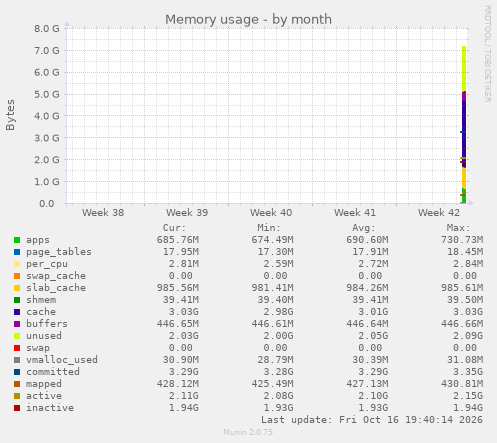
Task: Click the Last update timestamp line
Action: (x=372, y=420)
